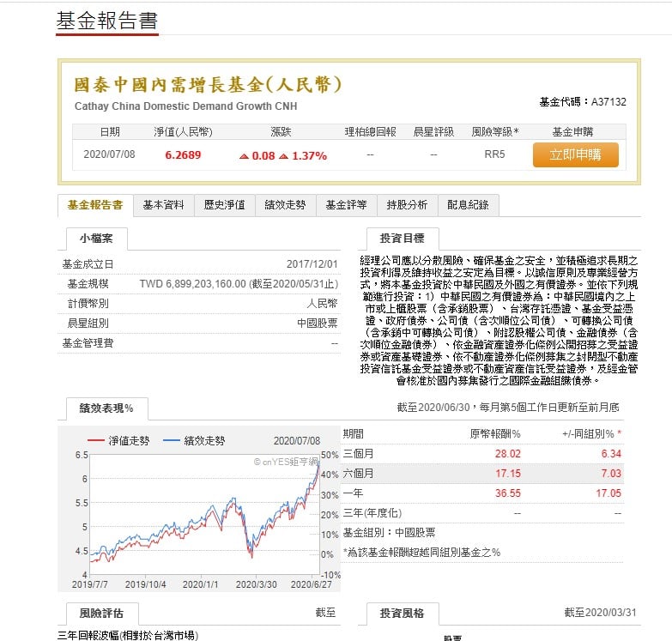This screenshot has width=672, height=641.
Task: Switch to the 持股分析 tab
Action: (x=407, y=205)
